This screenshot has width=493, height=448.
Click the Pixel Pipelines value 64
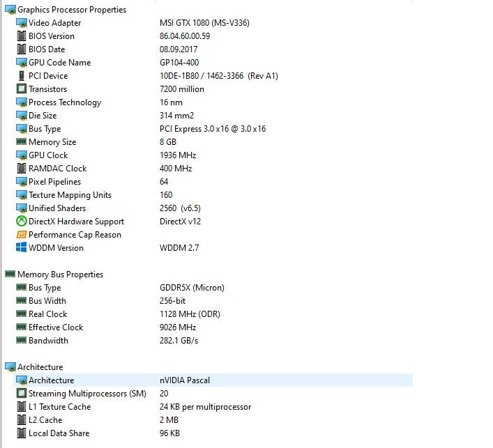[164, 182]
